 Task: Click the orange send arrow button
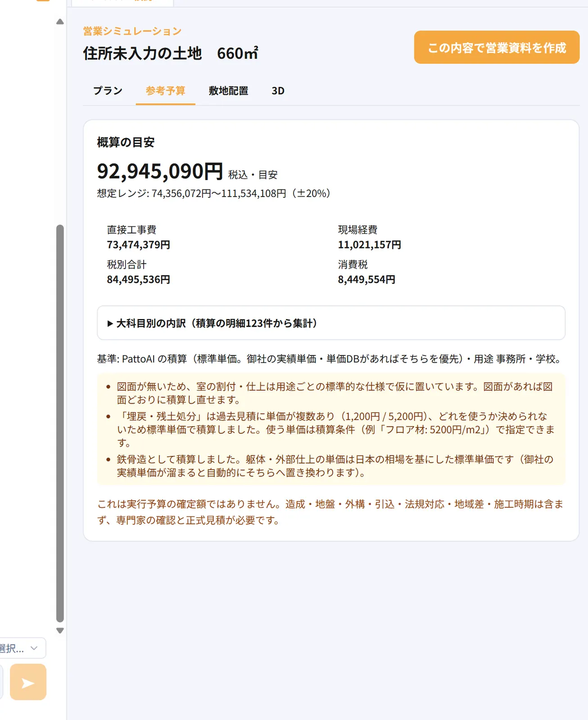click(x=28, y=682)
